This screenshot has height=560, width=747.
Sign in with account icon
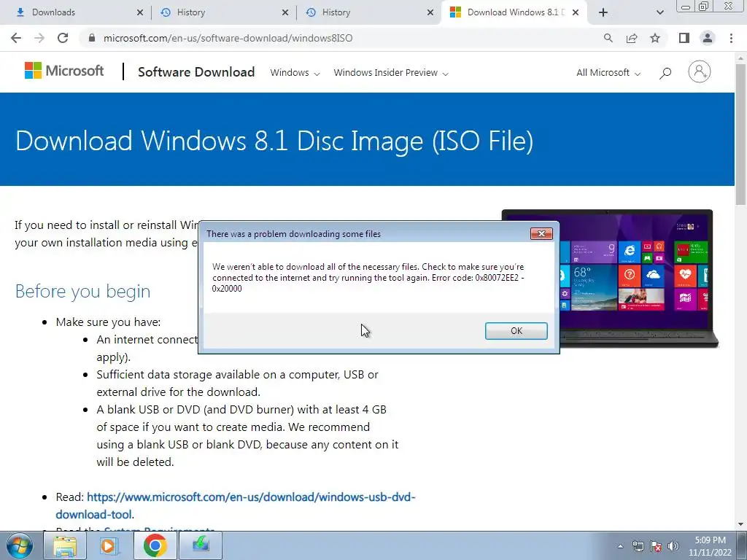click(699, 72)
